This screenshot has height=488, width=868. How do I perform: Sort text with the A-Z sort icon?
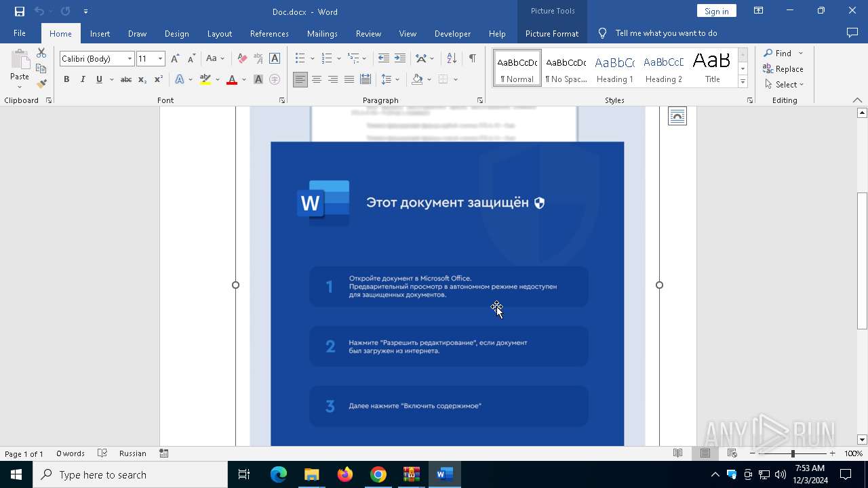click(452, 59)
